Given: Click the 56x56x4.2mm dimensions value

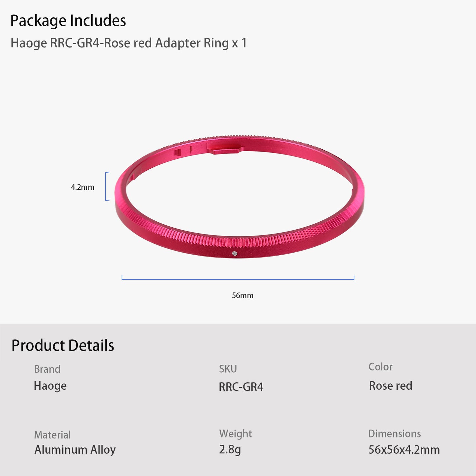Looking at the screenshot, I should 404,450.
